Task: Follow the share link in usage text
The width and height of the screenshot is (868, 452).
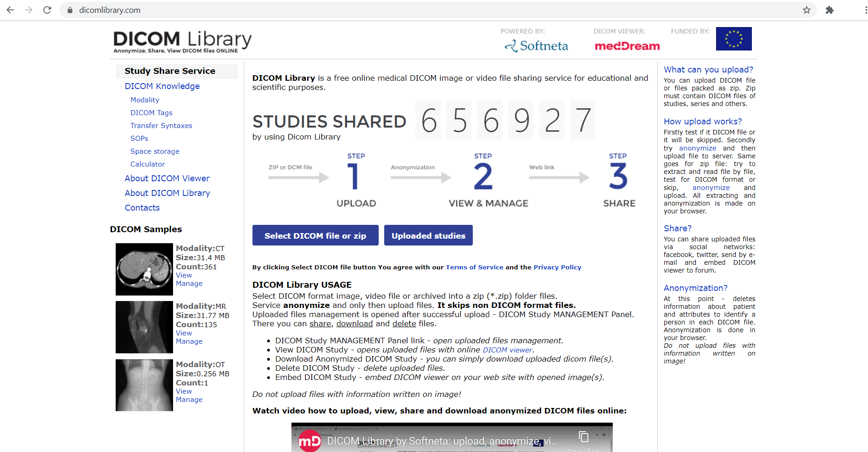Action: tap(320, 324)
